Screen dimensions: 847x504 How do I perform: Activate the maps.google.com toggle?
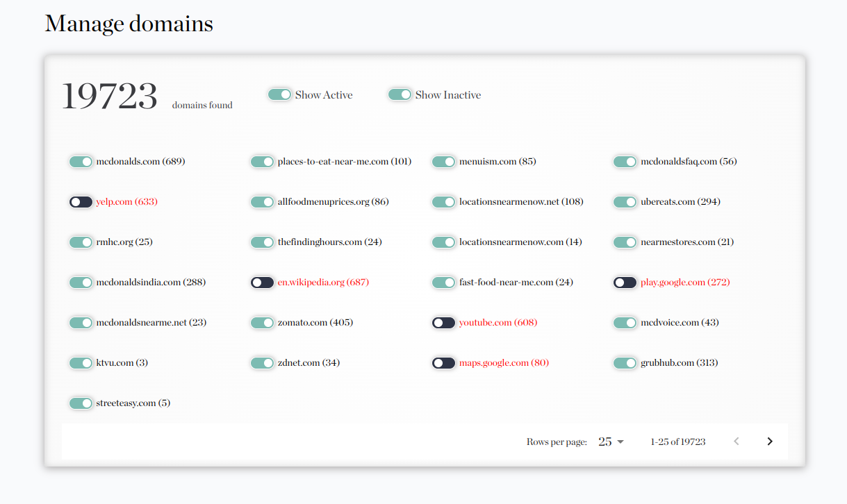tap(443, 363)
